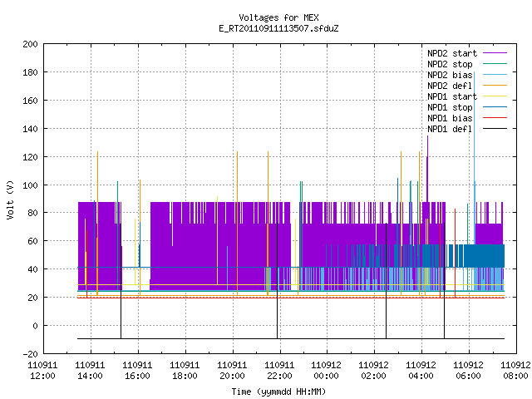This screenshot has height=399, width=532.
Task: Click the 'NPD2 defl' legend label
Action: coord(450,86)
